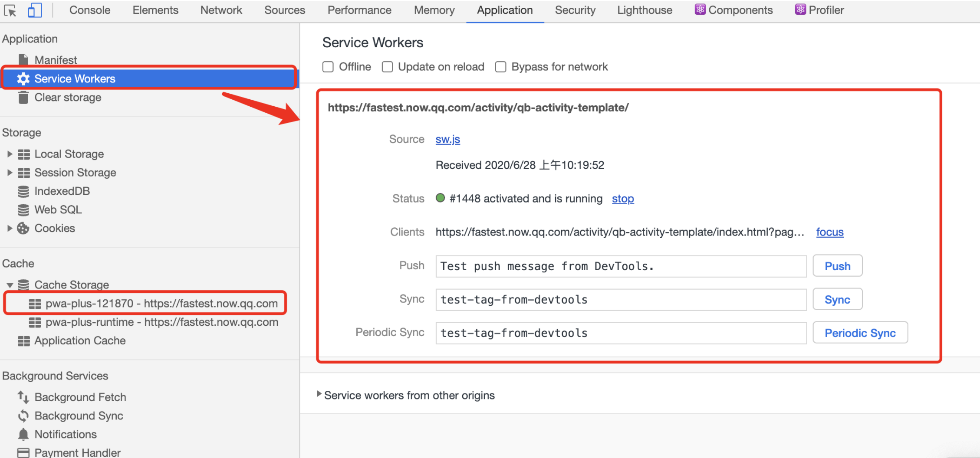
Task: Open the Network tab
Action: [221, 10]
